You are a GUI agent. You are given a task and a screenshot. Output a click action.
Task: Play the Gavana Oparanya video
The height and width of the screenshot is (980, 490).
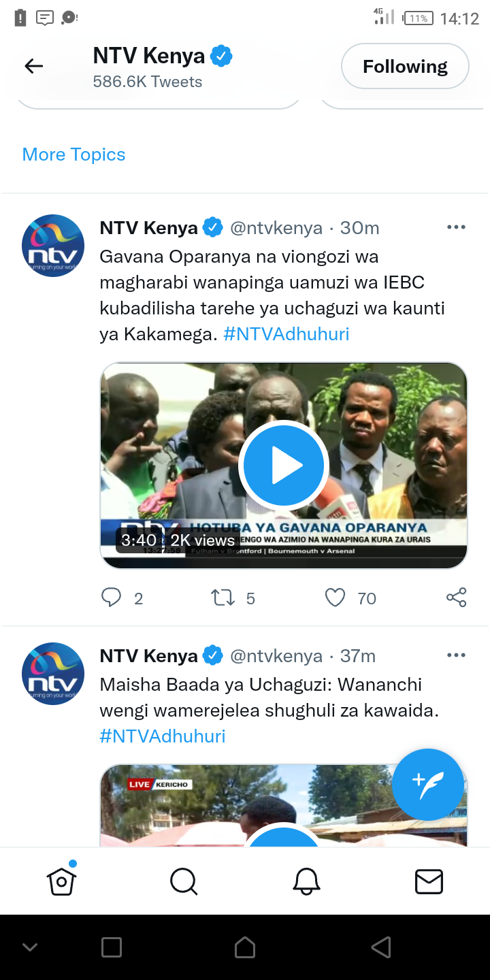coord(283,465)
